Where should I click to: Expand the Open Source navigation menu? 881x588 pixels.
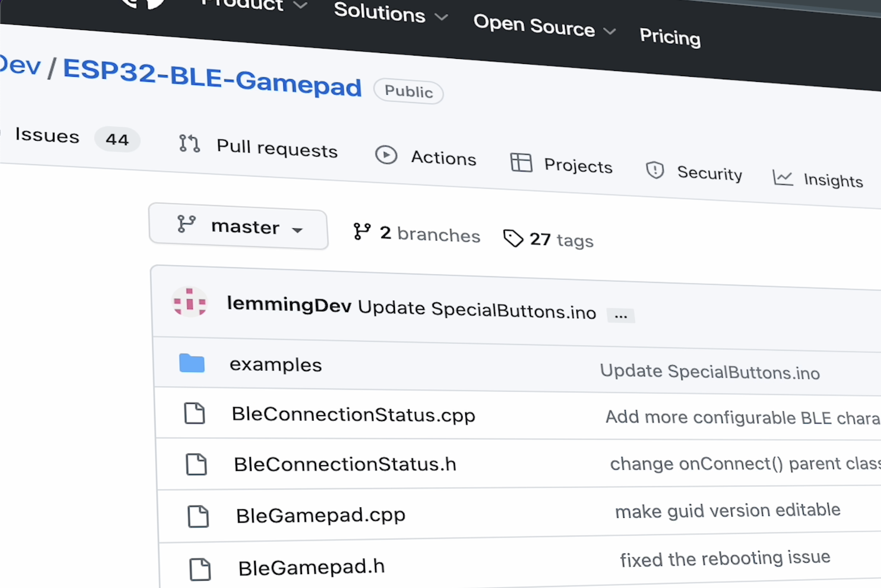pos(544,27)
